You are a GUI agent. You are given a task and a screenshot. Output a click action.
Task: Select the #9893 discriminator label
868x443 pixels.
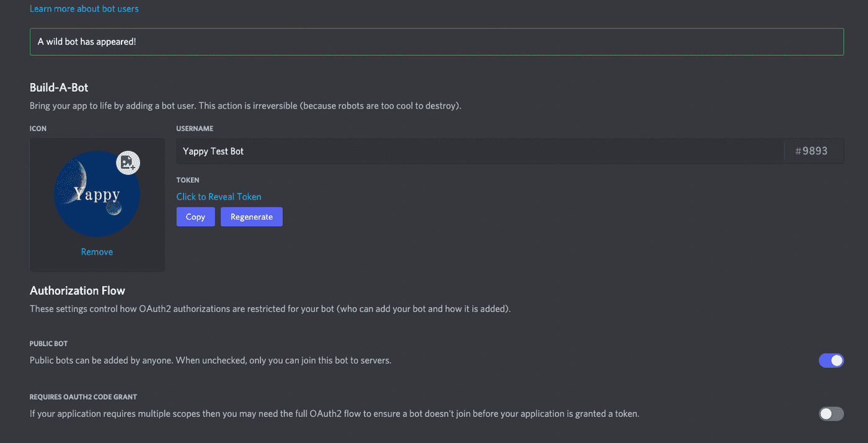click(812, 150)
